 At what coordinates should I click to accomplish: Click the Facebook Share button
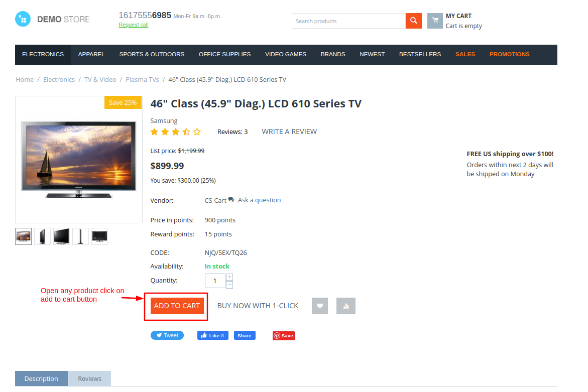coord(245,335)
